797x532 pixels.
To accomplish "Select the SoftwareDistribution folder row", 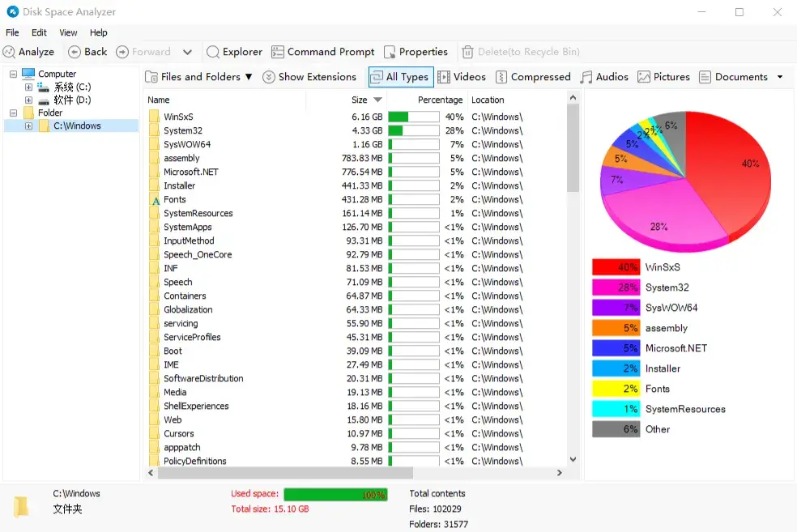I will [x=356, y=378].
